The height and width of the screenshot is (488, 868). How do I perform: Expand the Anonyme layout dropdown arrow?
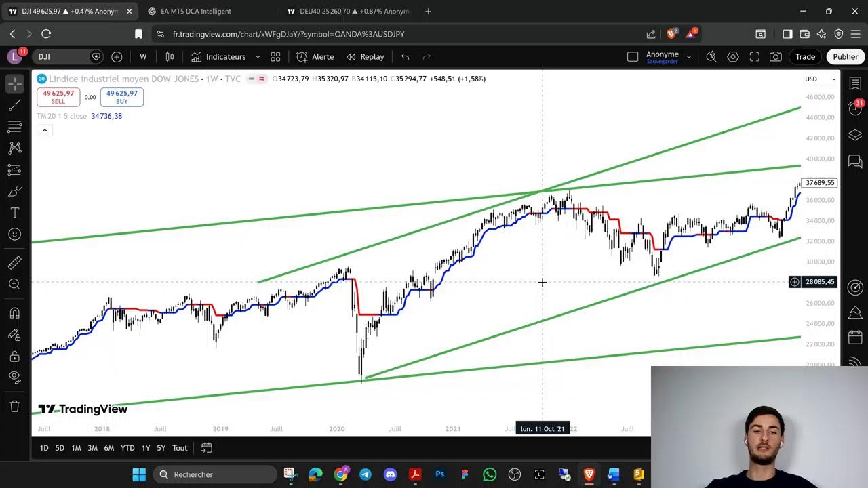point(689,57)
